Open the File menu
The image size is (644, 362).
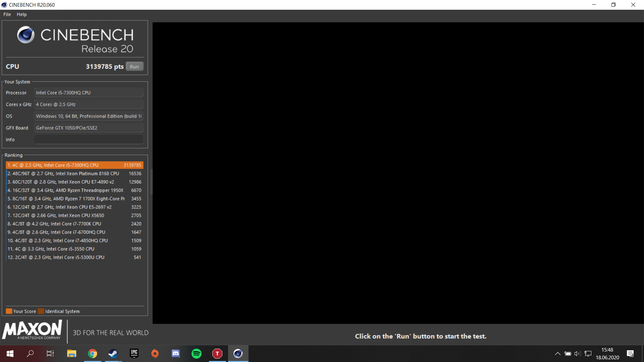(x=7, y=14)
